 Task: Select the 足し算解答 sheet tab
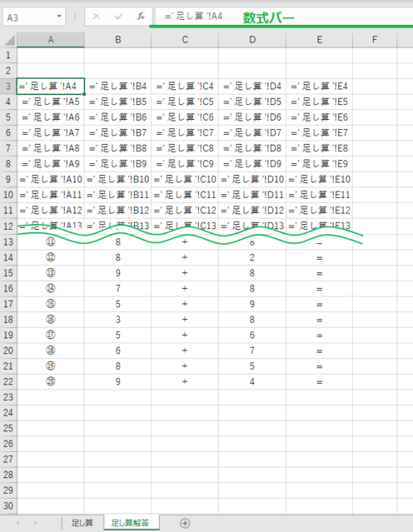131,523
